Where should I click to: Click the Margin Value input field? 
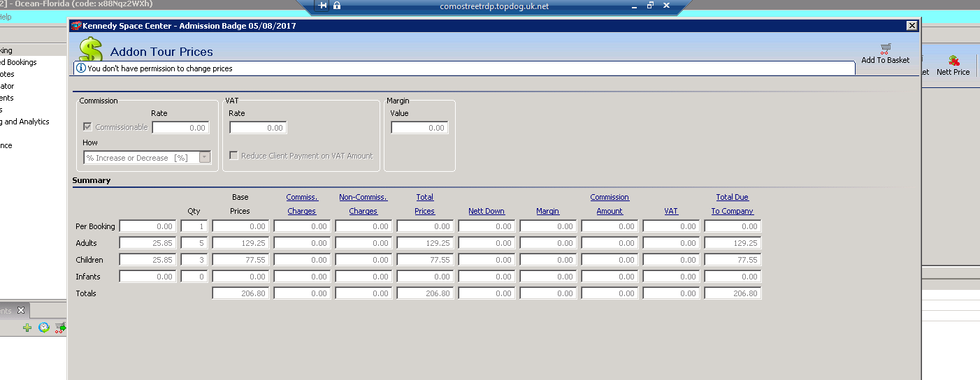click(x=419, y=128)
